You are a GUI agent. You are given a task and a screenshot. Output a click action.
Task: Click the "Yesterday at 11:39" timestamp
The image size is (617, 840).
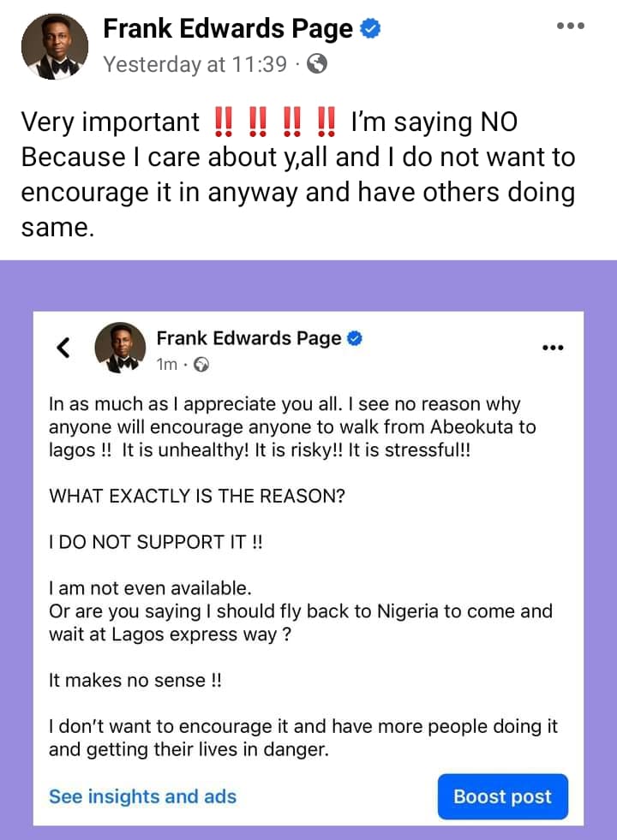195,64
